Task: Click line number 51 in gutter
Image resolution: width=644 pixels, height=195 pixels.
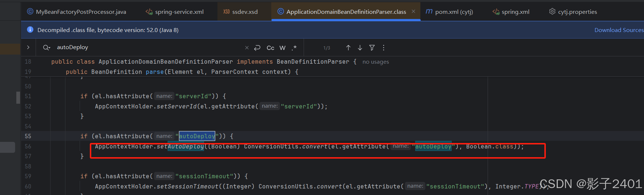Action: [28, 96]
